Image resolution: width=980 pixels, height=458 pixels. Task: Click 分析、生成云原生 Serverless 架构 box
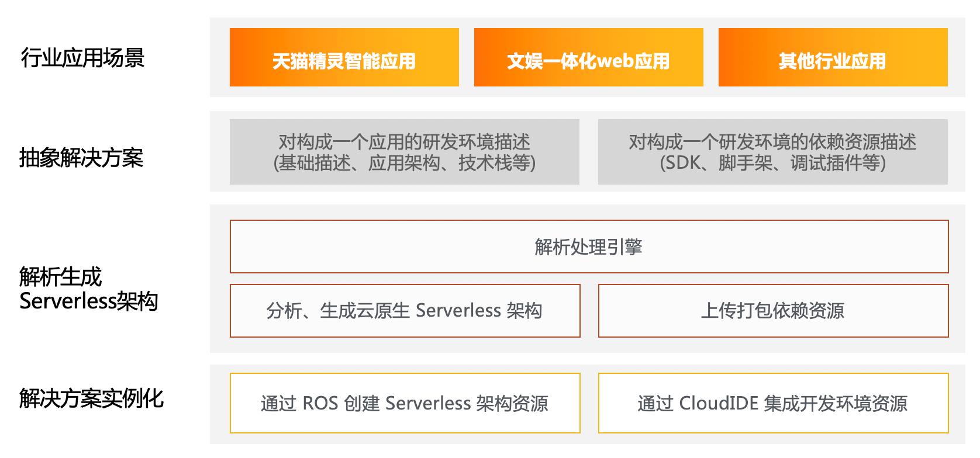click(x=404, y=311)
